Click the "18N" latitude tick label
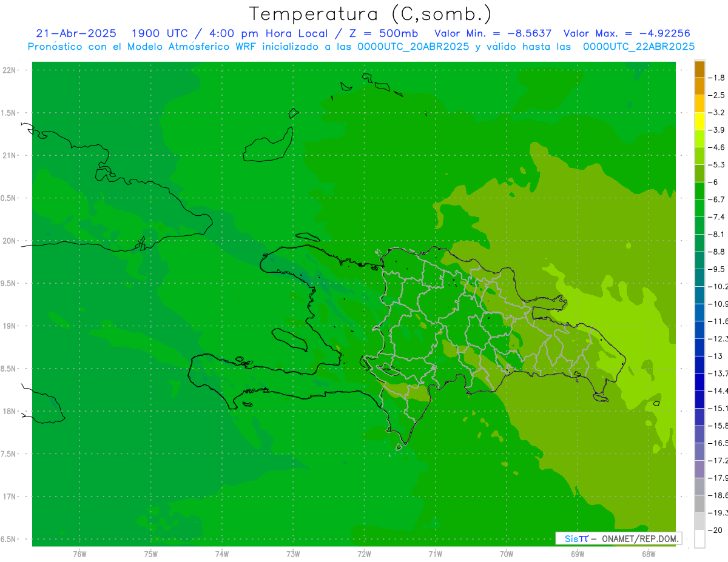 pyautogui.click(x=10, y=411)
